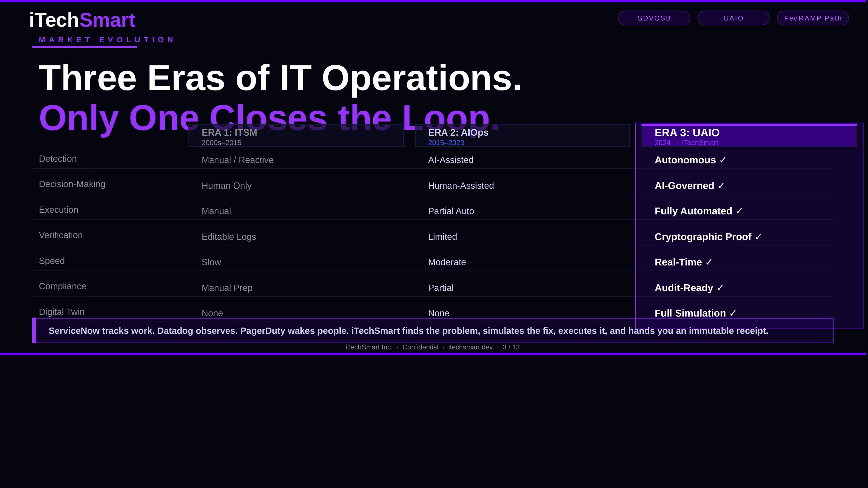Click the 'Manual' cell in Execution row

(x=216, y=211)
